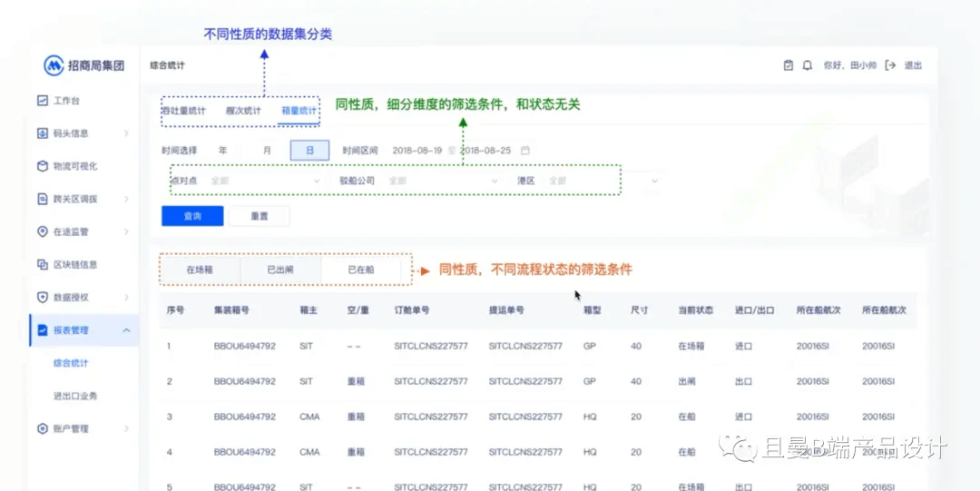Click the 在途监管 location pin icon
The width and height of the screenshot is (980, 491).
click(43, 231)
